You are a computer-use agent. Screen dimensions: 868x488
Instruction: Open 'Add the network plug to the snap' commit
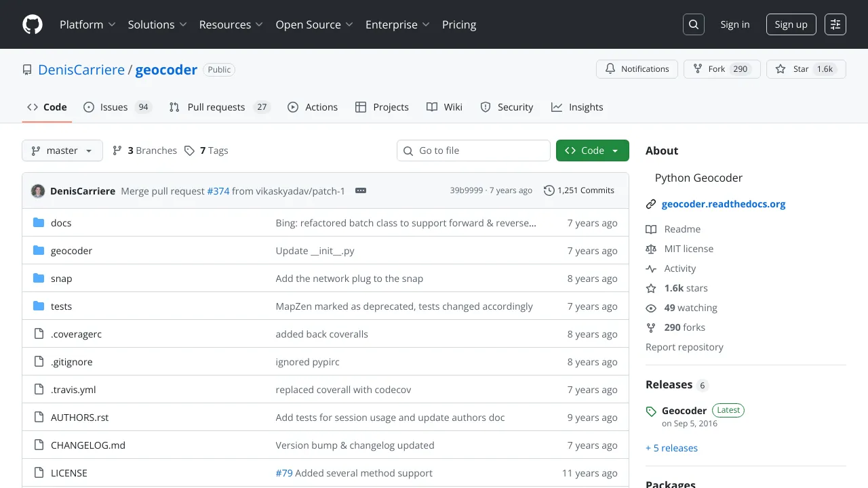349,279
